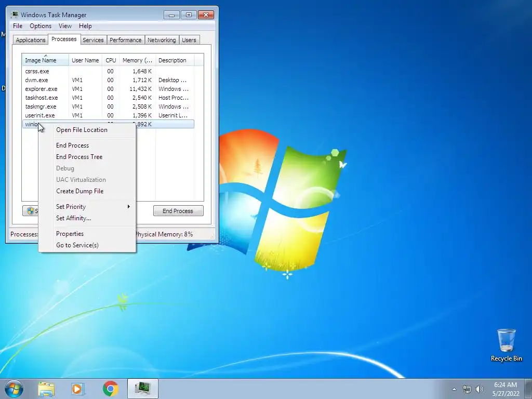Click the End Process button
Viewport: 532px width, 399px height.
(x=178, y=211)
